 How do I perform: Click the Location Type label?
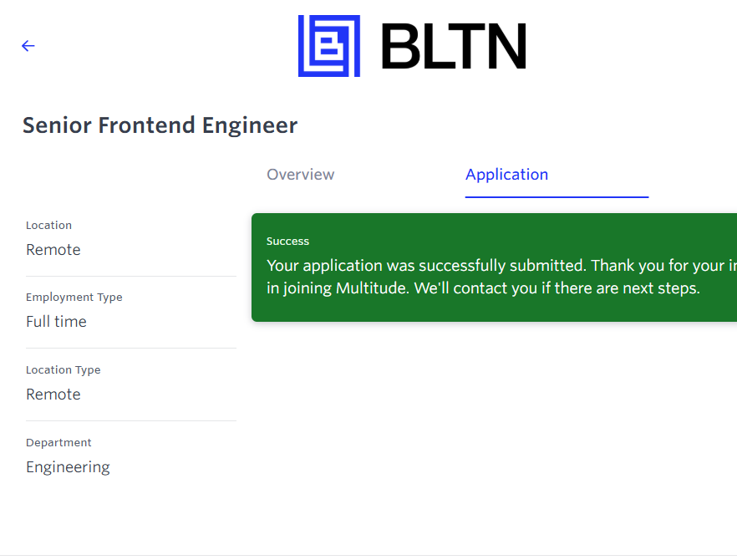coord(63,369)
